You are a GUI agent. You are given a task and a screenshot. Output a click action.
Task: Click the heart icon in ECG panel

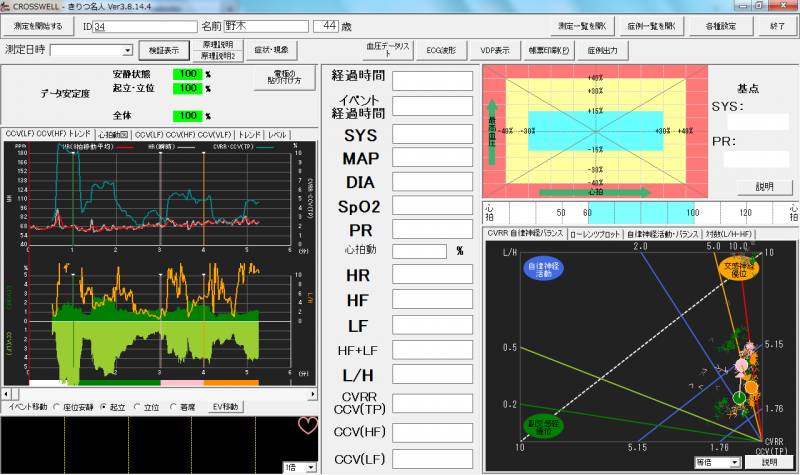307,426
